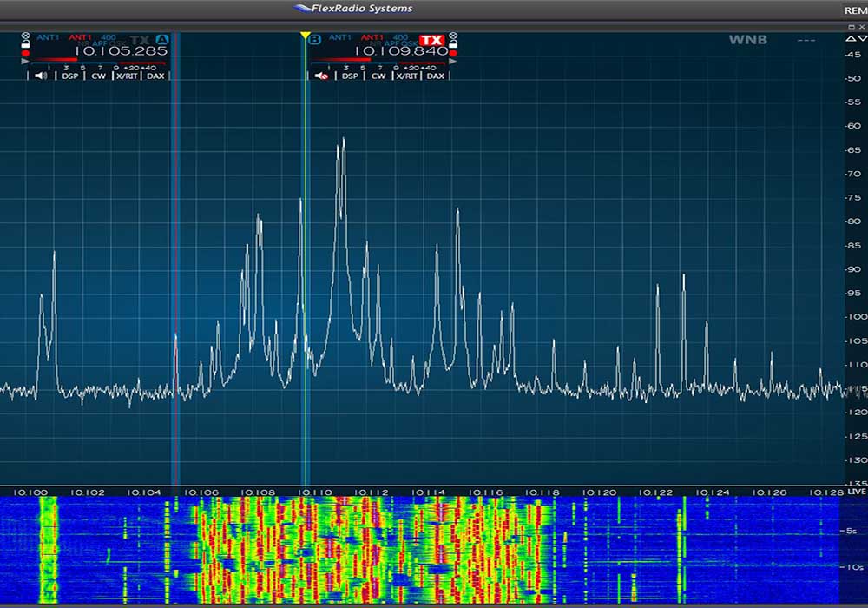This screenshot has width=868, height=608.
Task: Click the -10s waterfall time label
Action: tap(853, 567)
